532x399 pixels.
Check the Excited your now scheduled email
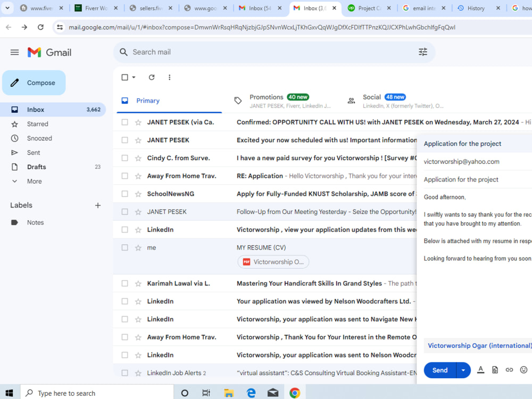coord(125,140)
